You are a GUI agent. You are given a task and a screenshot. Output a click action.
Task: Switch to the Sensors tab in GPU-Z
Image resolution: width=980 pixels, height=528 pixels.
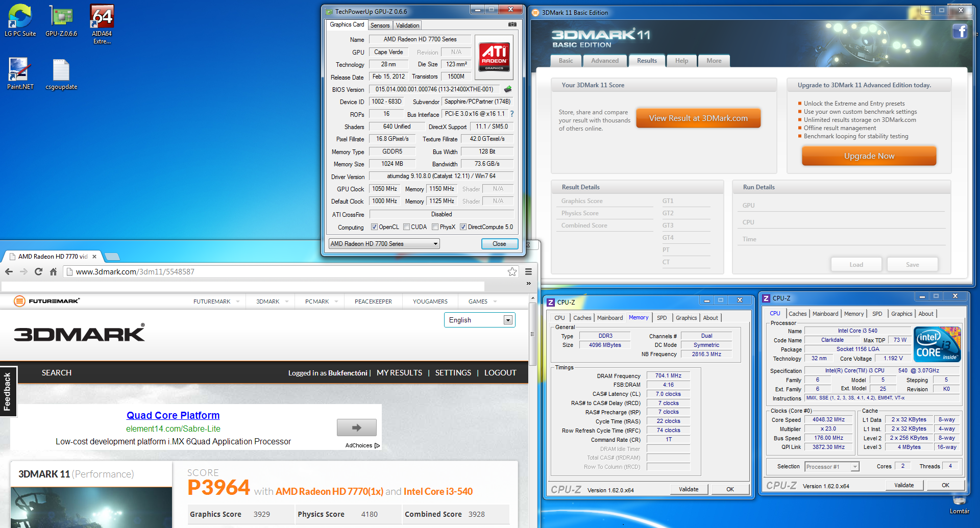point(380,26)
